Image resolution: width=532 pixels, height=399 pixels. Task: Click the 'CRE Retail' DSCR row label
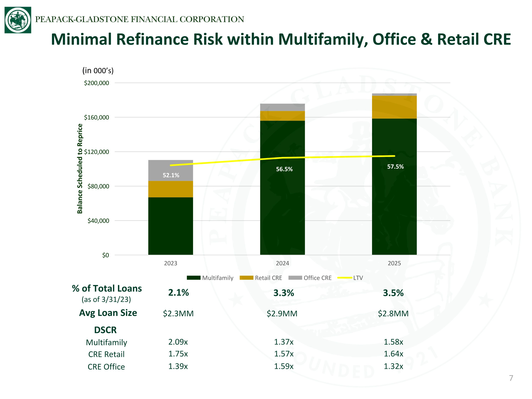(x=106, y=354)
